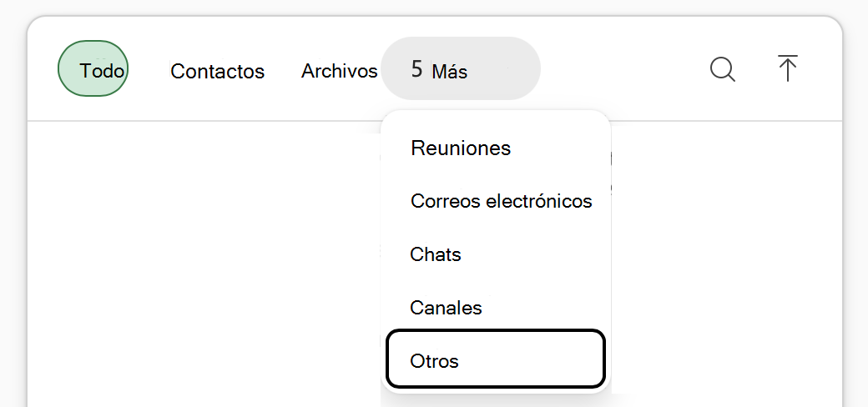Close the menu via the Más button

click(461, 68)
